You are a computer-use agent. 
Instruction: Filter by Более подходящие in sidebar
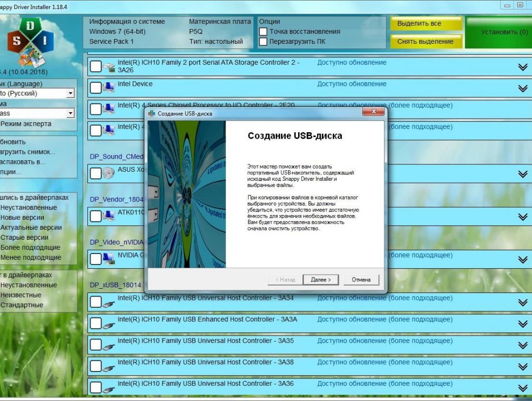tap(30, 248)
